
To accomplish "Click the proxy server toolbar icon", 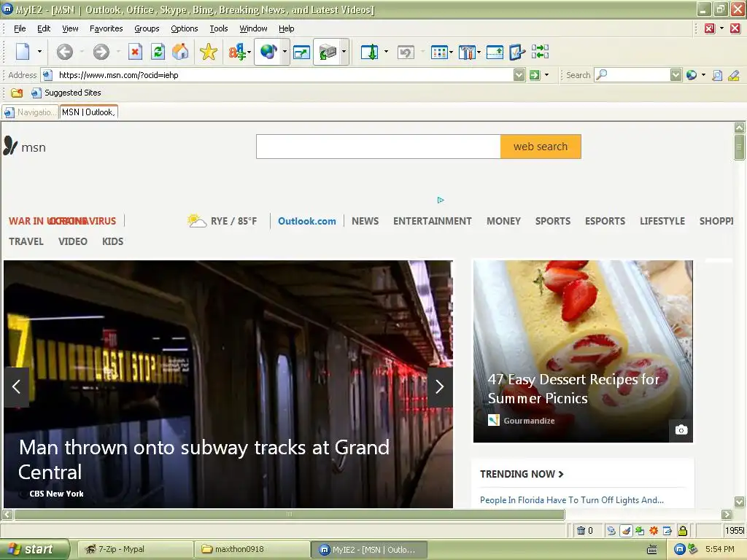I will pos(328,52).
